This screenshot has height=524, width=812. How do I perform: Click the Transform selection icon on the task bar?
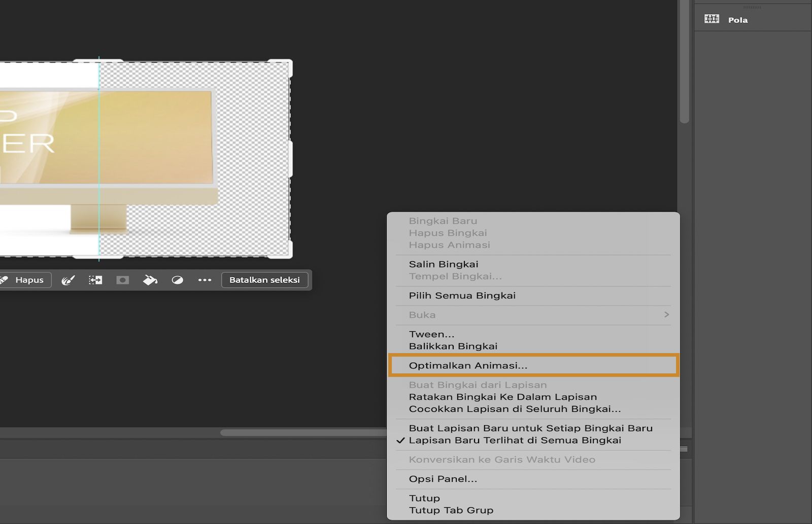[x=94, y=280]
